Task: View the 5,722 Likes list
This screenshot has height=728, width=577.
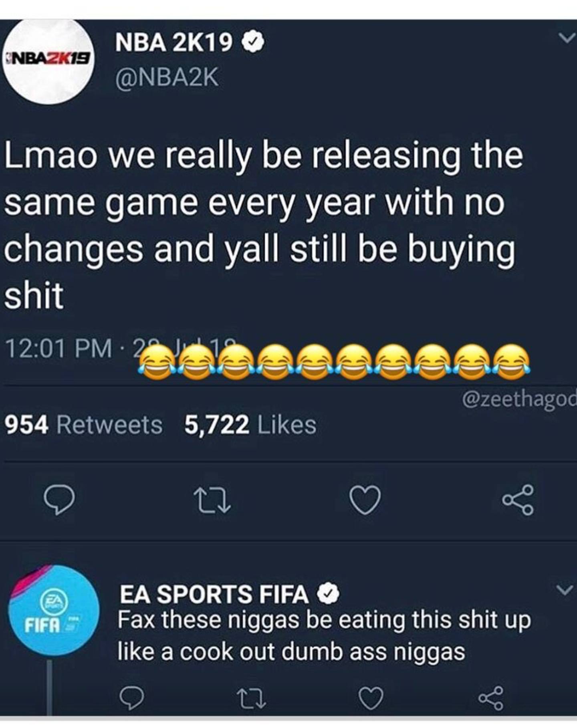Action: (x=250, y=425)
